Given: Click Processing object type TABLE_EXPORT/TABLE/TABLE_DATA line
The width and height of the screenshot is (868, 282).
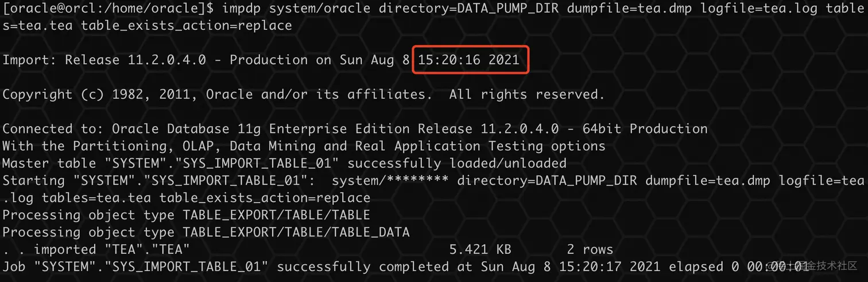Looking at the screenshot, I should click(206, 232).
